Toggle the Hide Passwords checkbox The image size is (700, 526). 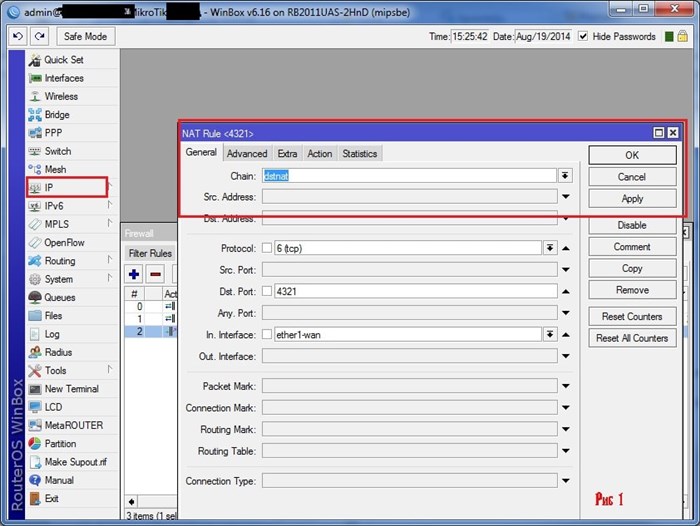[583, 36]
